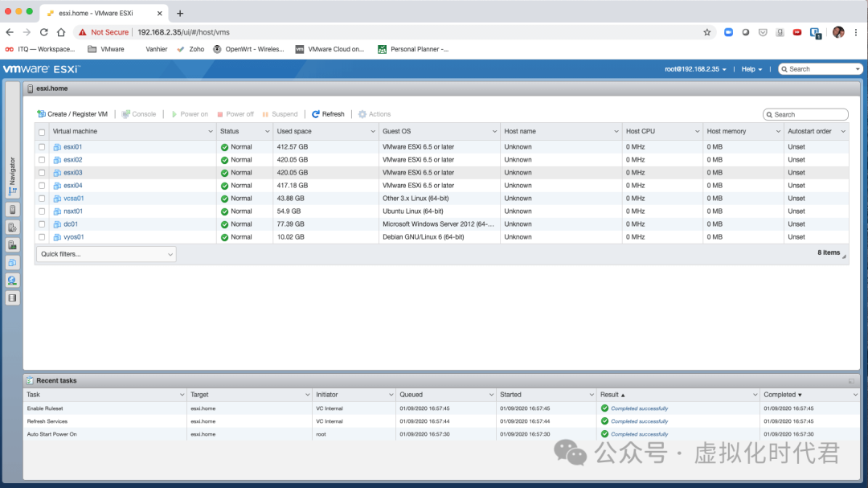Click the Suspend toolbar button

pos(280,114)
